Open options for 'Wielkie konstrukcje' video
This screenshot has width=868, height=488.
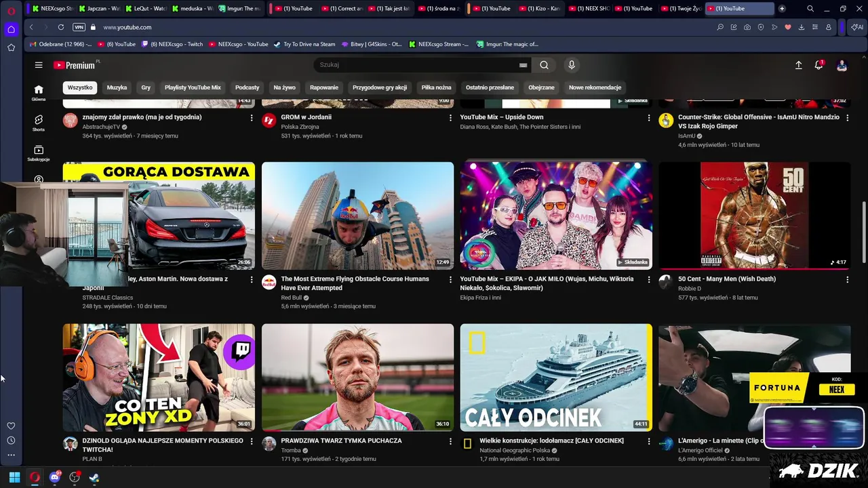(x=649, y=441)
